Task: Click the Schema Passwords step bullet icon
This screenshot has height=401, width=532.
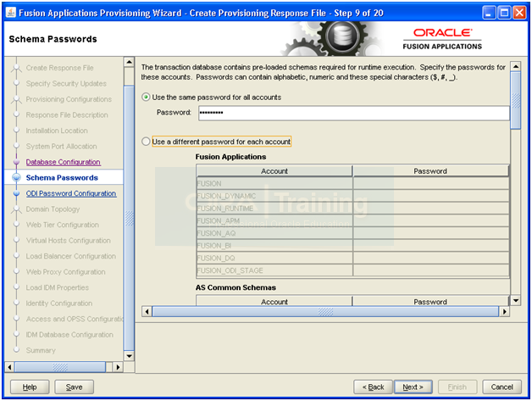Action: coord(16,177)
